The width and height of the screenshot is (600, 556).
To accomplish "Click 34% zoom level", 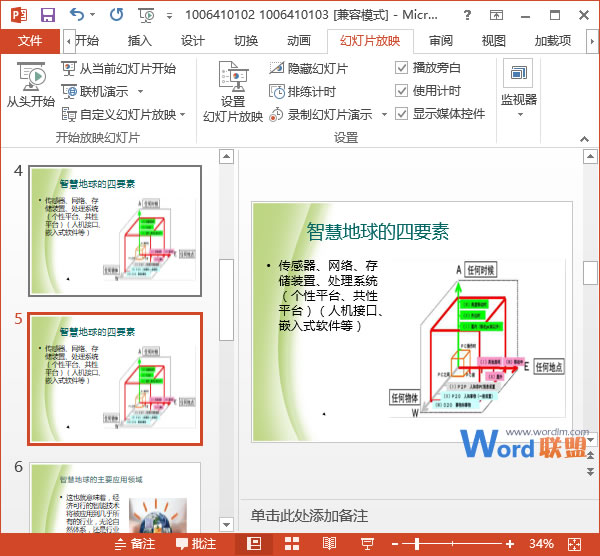I will [541, 544].
